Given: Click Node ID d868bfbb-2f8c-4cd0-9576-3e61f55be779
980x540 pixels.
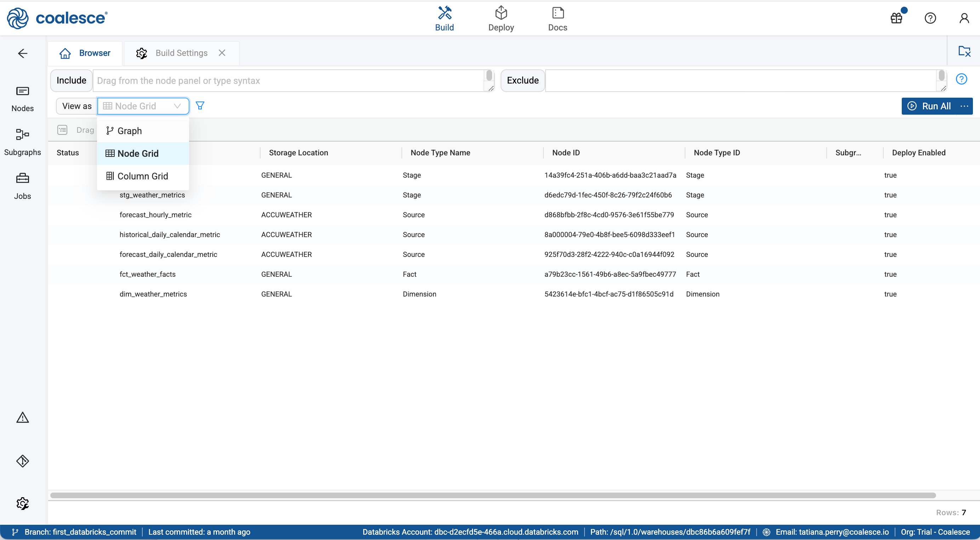Looking at the screenshot, I should (609, 215).
